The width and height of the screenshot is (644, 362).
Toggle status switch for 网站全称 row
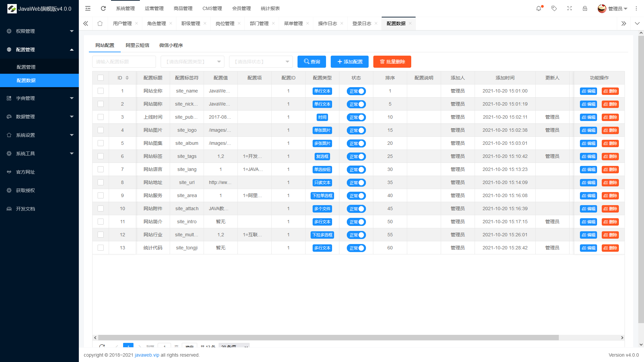pyautogui.click(x=356, y=91)
